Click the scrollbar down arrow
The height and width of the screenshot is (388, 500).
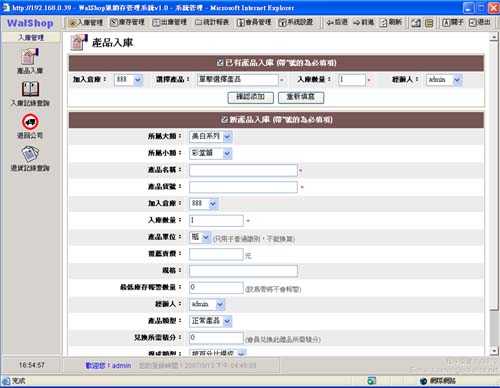tap(494, 351)
